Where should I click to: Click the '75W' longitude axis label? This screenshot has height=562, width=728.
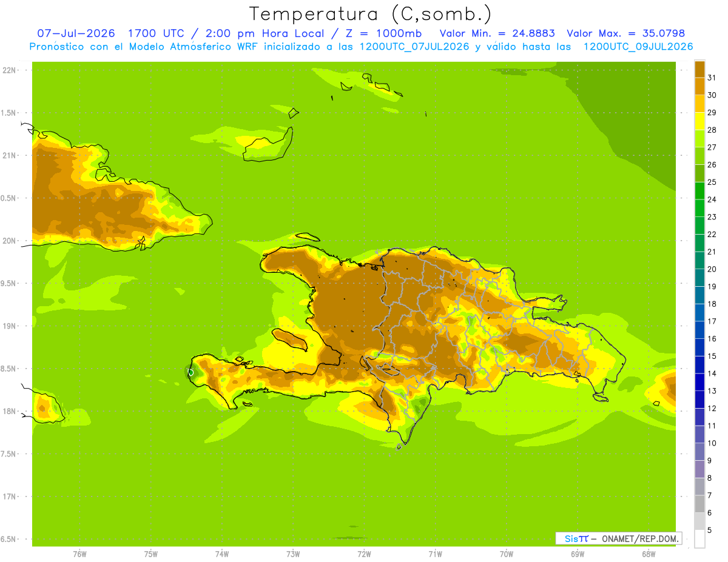[150, 554]
